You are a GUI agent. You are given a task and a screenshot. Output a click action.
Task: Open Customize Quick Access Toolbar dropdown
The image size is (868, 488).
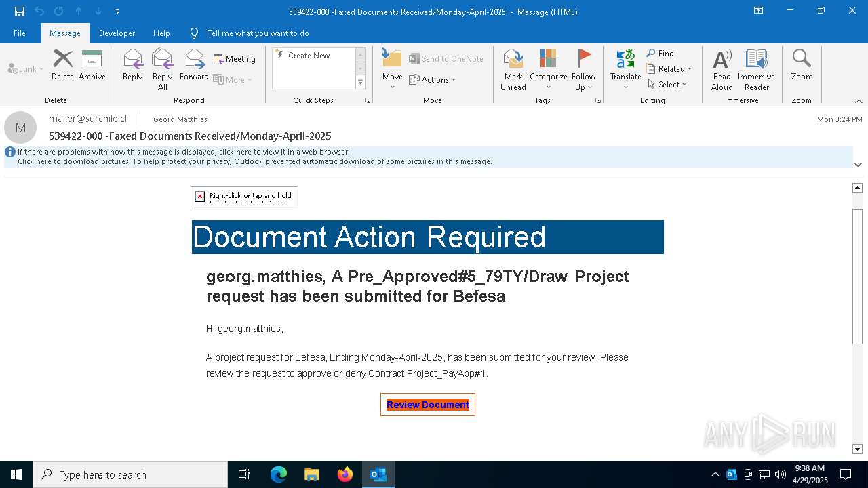point(118,12)
